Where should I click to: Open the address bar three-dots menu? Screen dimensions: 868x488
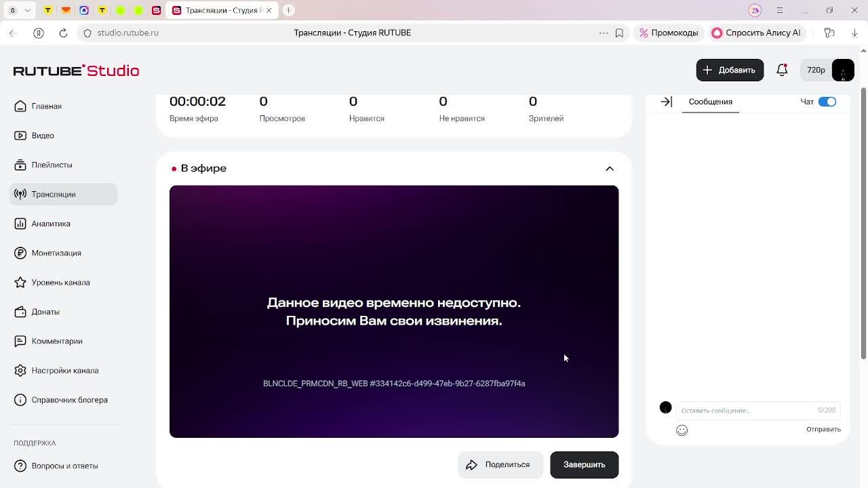click(x=604, y=33)
